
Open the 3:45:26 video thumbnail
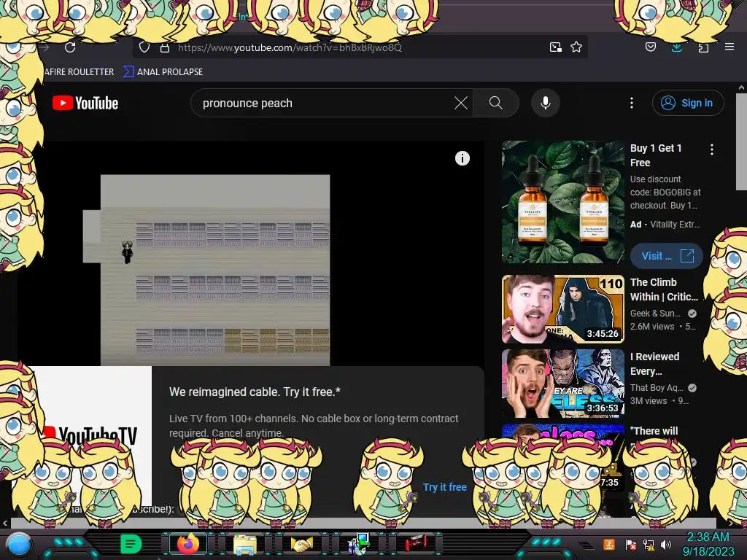(562, 309)
